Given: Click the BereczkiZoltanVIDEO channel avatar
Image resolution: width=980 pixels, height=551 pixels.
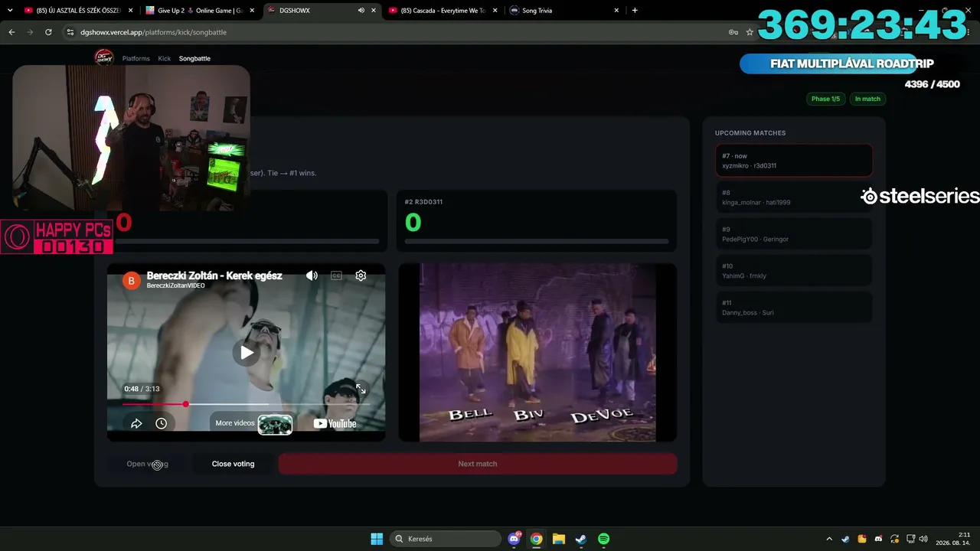Looking at the screenshot, I should click(132, 280).
